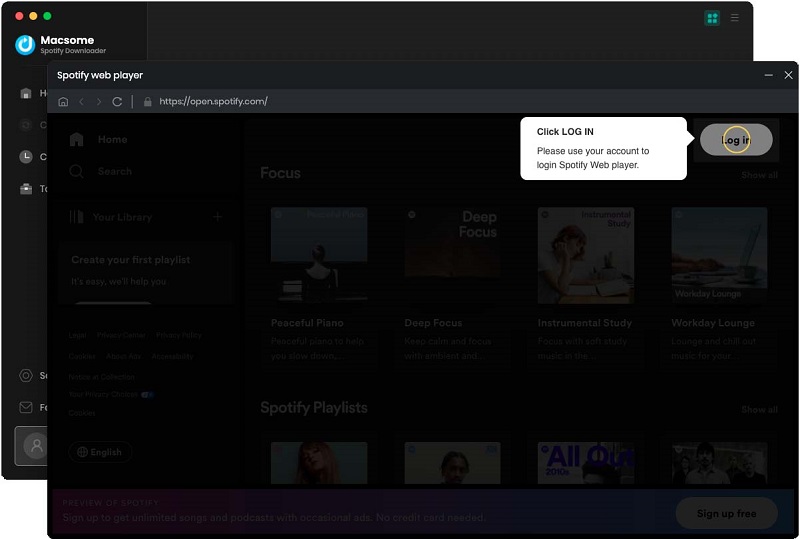Viewport: 800px width, 539px height.
Task: Click Notice at Collection link
Action: pyautogui.click(x=102, y=377)
